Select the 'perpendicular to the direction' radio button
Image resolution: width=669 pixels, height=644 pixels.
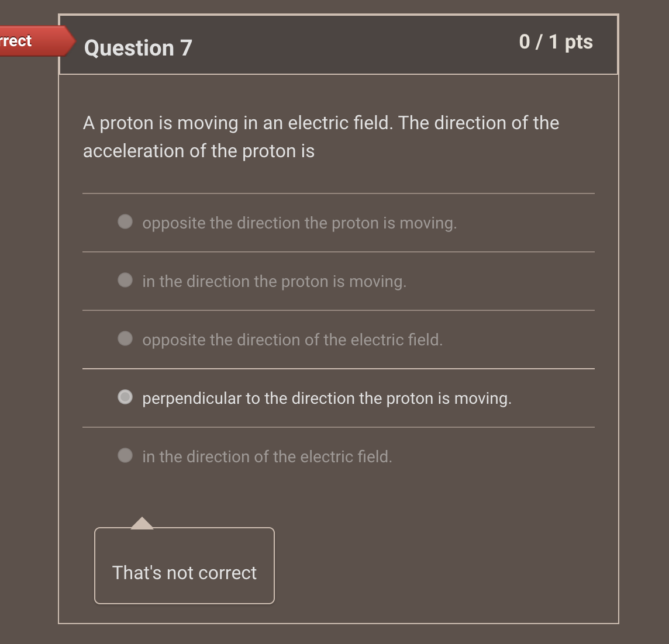point(125,397)
